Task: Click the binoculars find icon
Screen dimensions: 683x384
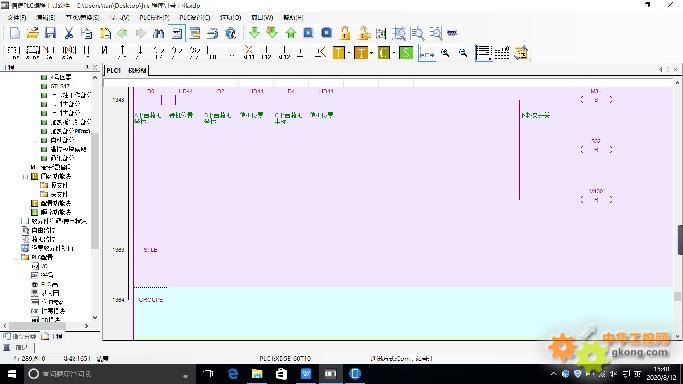Action: (x=159, y=33)
